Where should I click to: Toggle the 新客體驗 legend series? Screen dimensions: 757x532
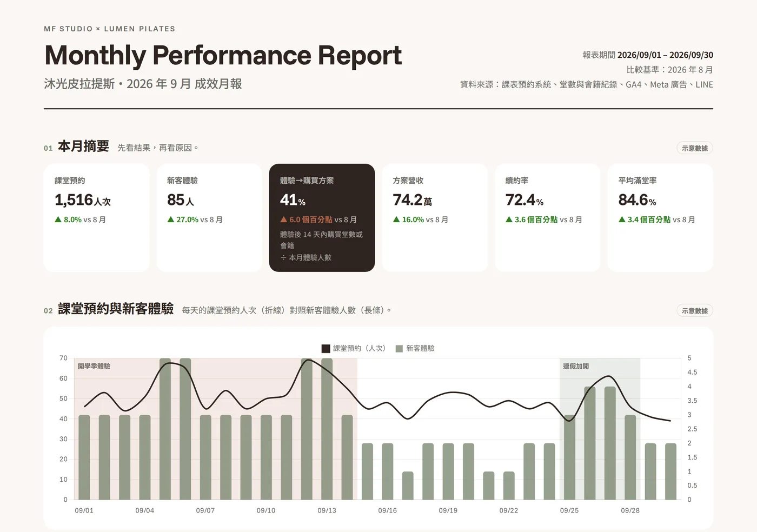coord(415,349)
